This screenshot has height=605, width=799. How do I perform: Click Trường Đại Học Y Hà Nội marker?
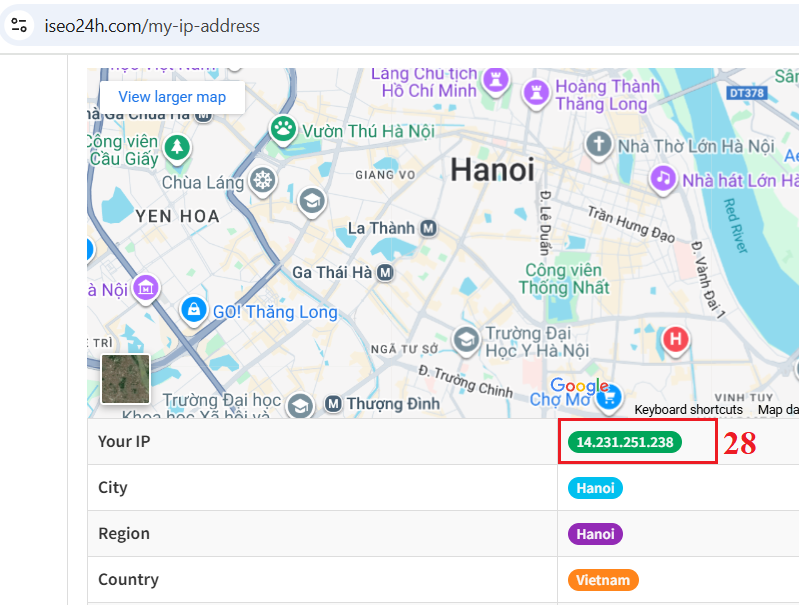(x=465, y=340)
